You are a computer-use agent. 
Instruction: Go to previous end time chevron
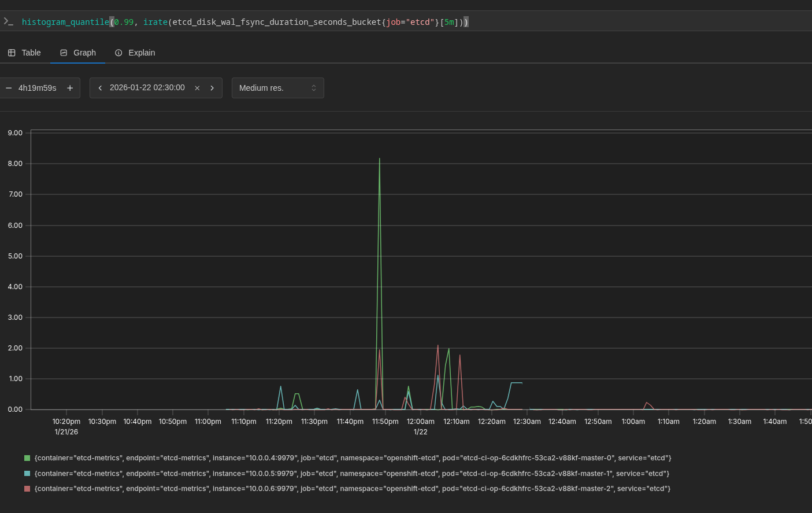tap(100, 88)
